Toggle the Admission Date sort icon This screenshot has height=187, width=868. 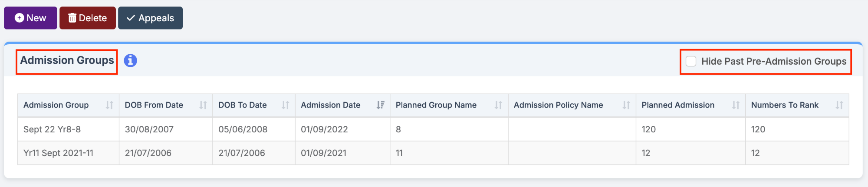[381, 105]
